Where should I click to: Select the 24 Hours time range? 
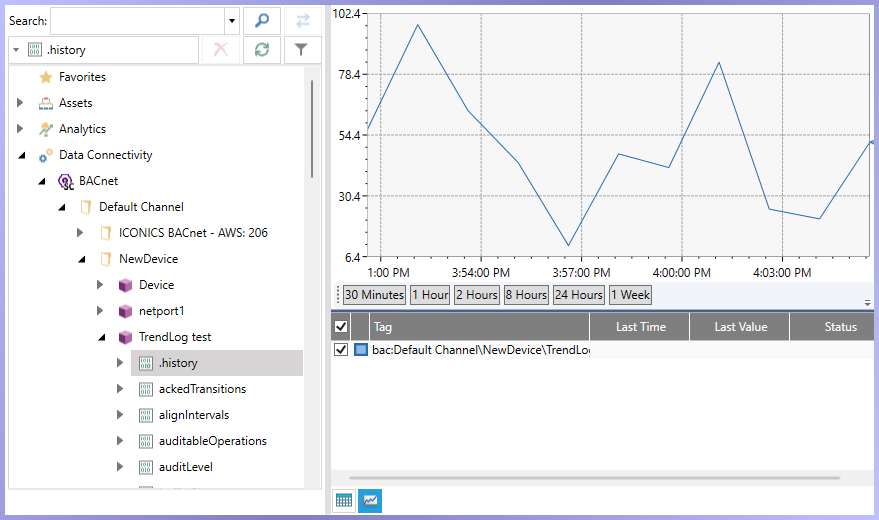tap(579, 295)
